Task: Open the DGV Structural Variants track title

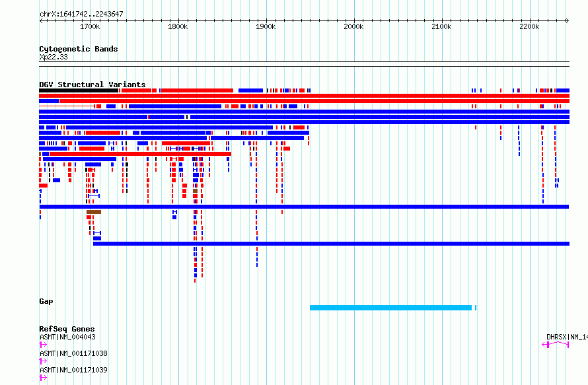Action: click(x=92, y=85)
